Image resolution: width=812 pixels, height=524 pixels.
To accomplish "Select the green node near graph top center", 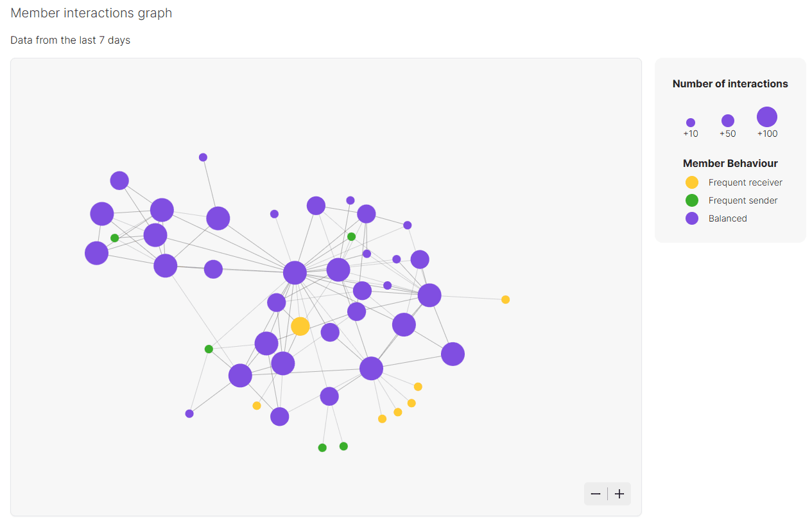I will pos(352,237).
